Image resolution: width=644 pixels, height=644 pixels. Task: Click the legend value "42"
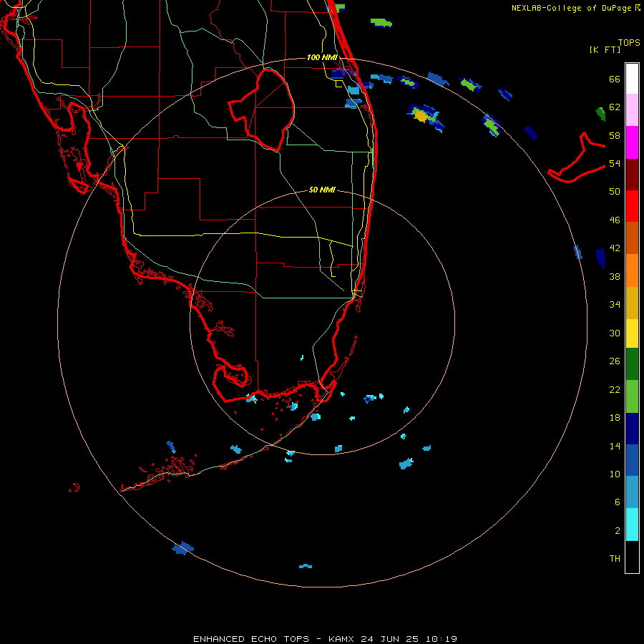pyautogui.click(x=615, y=248)
